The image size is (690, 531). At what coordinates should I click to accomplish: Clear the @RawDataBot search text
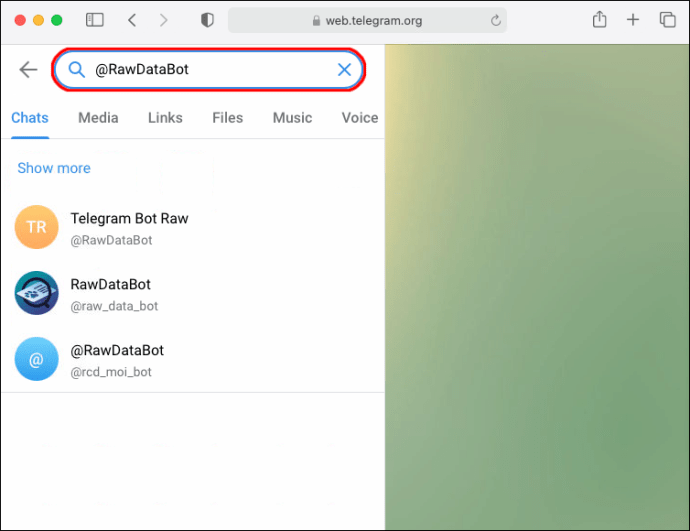click(x=344, y=69)
